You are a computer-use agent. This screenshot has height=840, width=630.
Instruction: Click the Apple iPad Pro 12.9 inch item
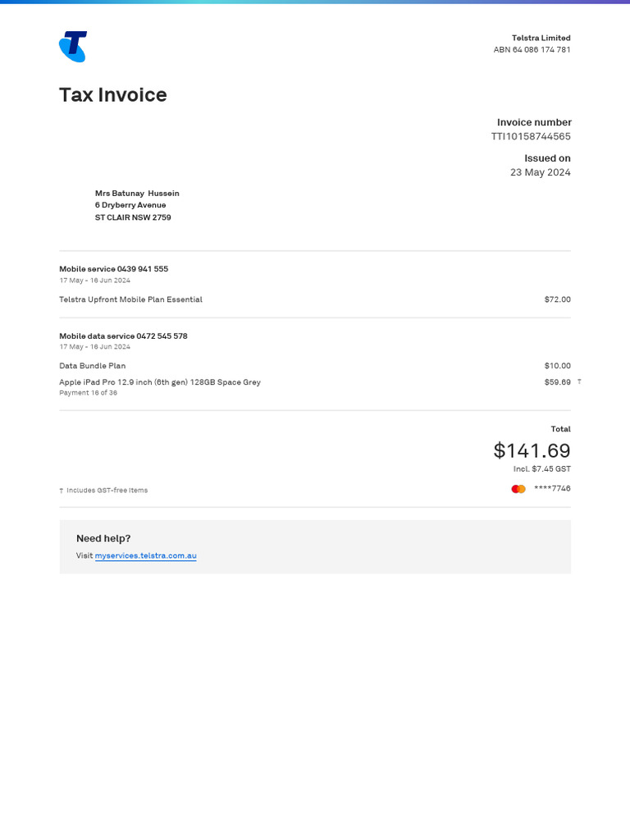point(159,382)
